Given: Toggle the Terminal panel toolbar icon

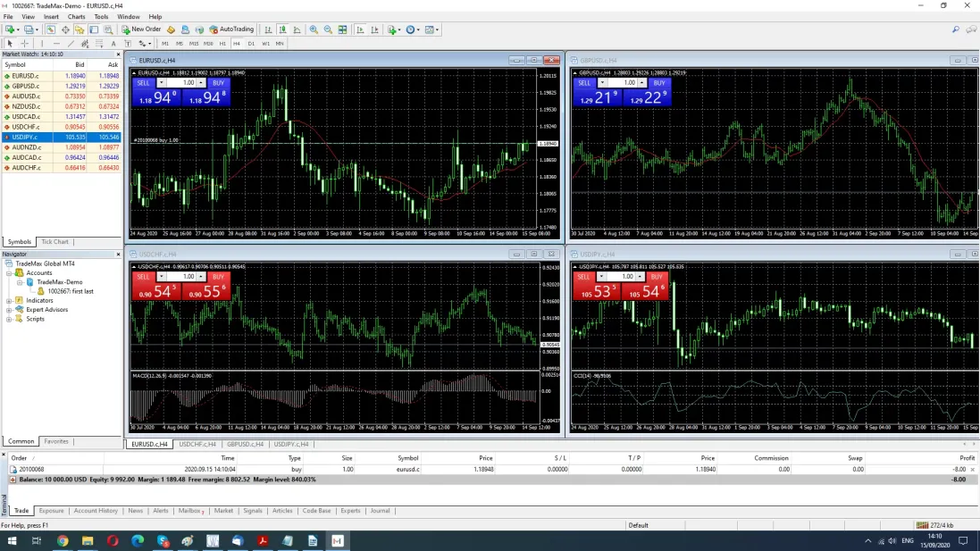Looking at the screenshot, I should pos(94,29).
